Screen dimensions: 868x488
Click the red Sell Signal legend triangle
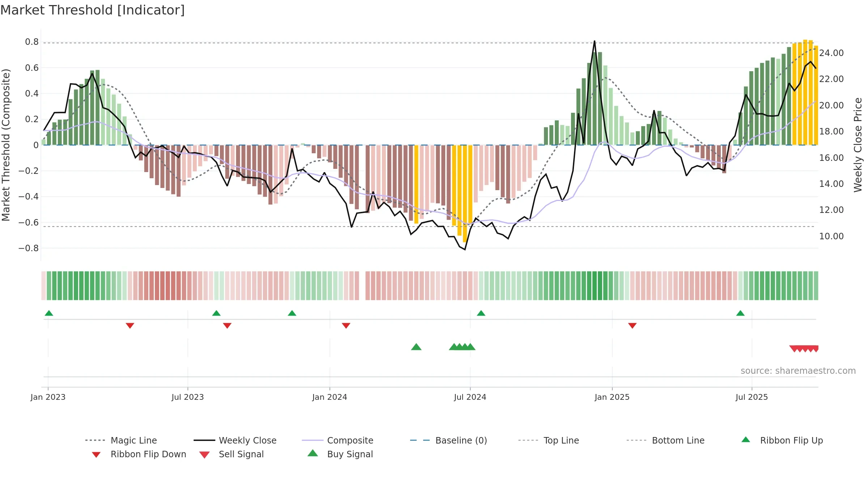[x=204, y=455]
